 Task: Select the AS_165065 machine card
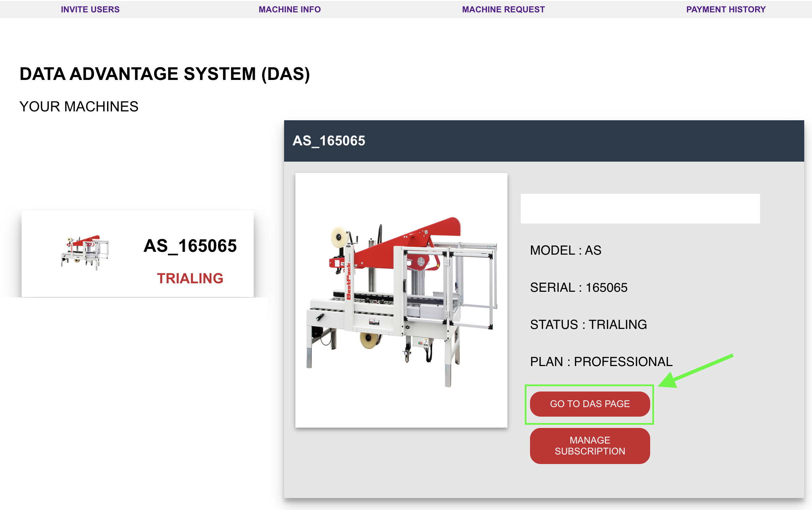click(x=137, y=253)
